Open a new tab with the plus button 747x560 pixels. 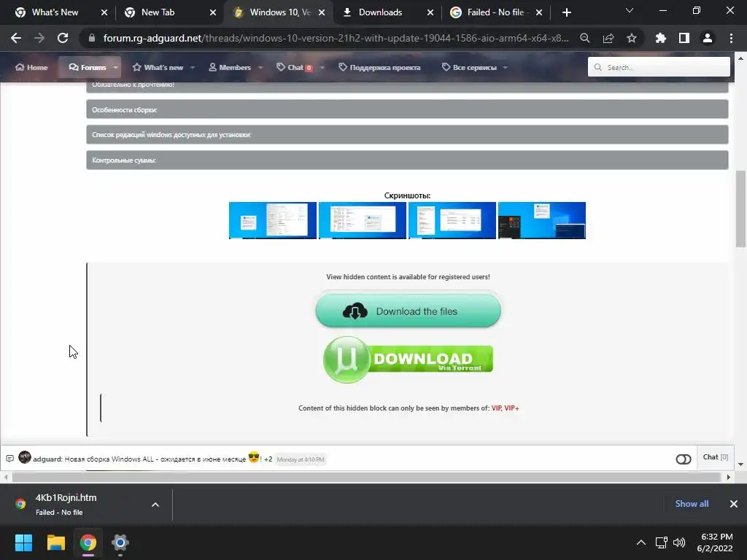point(566,12)
